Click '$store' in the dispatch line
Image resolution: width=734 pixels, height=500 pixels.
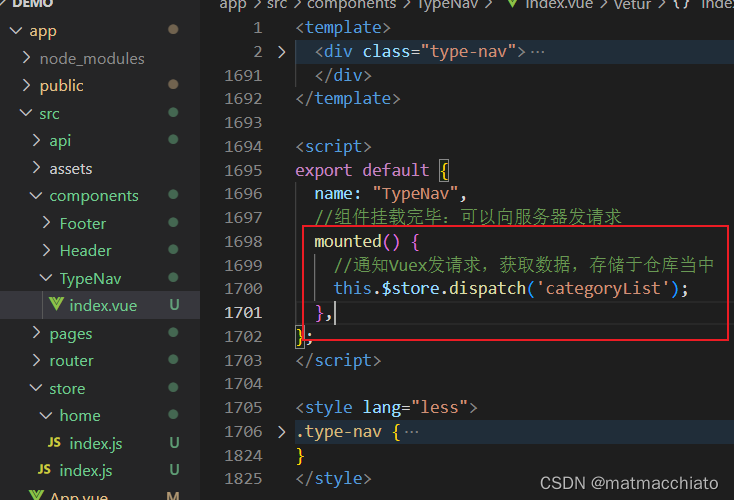tap(411, 288)
